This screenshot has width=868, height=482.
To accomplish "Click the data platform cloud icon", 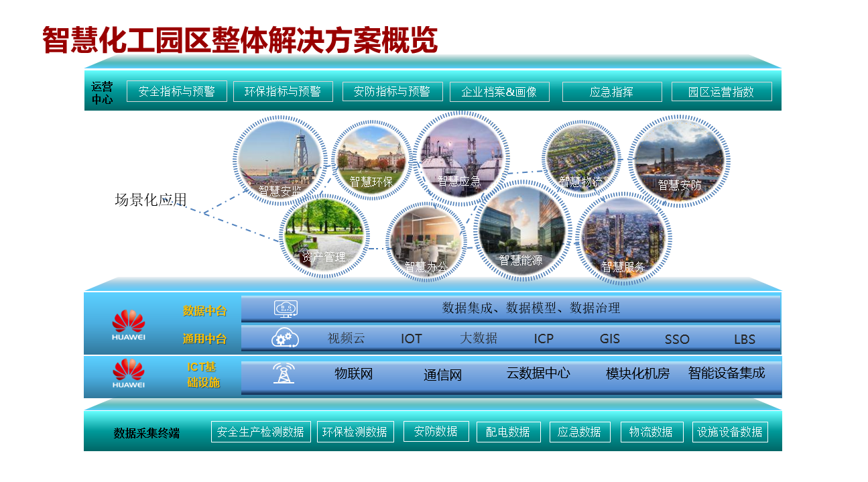I will (286, 308).
